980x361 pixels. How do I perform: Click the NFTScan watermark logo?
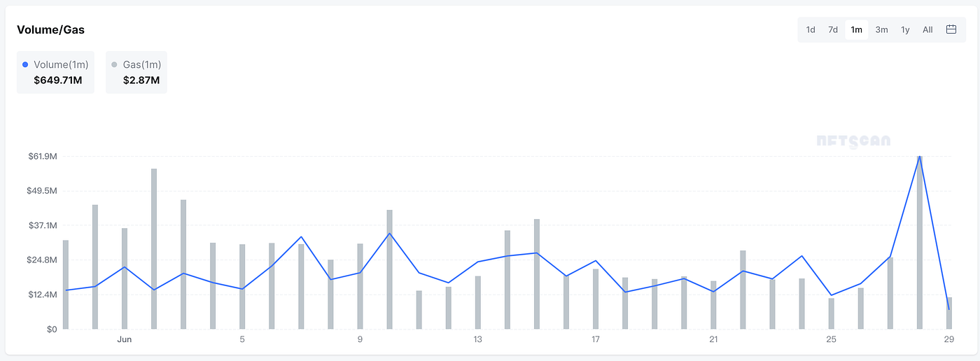[853, 141]
